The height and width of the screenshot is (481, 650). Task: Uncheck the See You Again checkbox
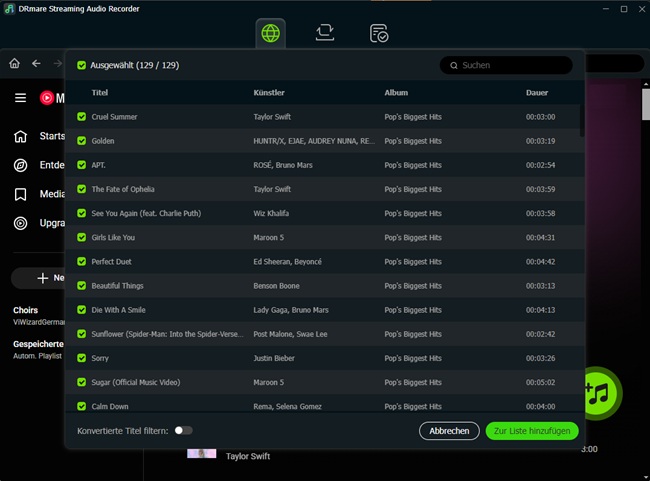click(x=82, y=213)
